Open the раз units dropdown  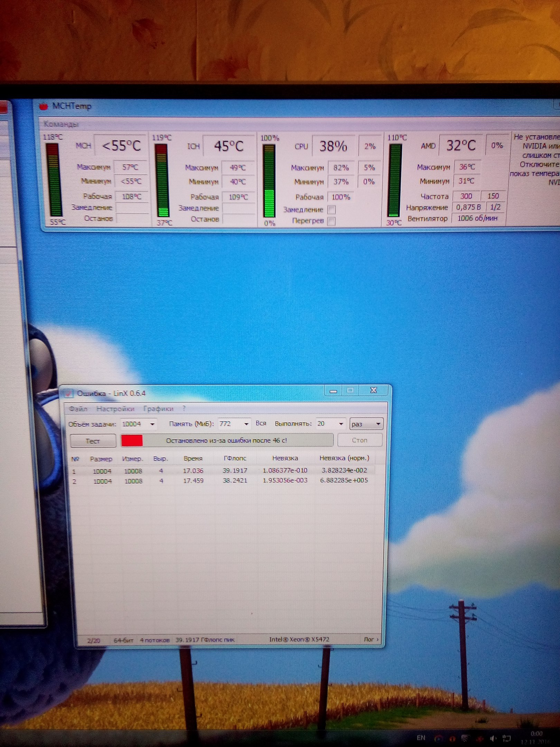pyautogui.click(x=366, y=424)
